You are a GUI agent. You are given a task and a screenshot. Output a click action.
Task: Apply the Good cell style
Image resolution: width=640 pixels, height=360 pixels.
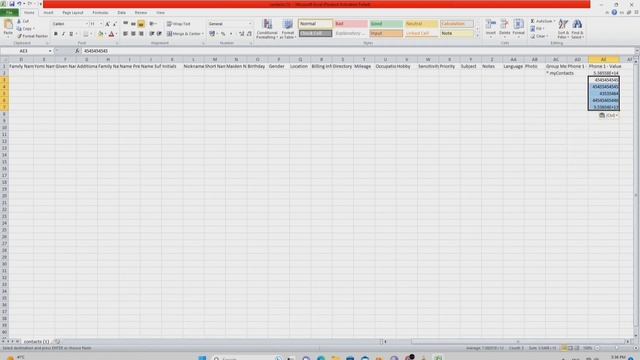386,24
